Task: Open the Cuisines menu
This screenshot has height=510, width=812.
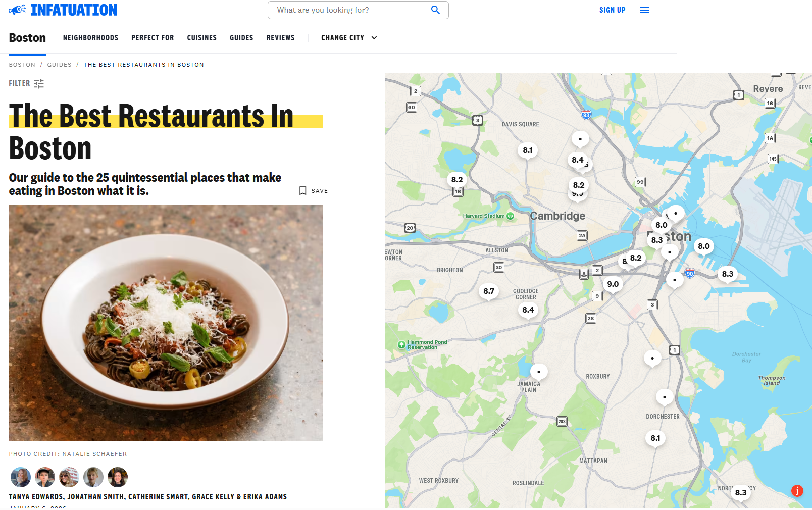Action: coord(201,38)
